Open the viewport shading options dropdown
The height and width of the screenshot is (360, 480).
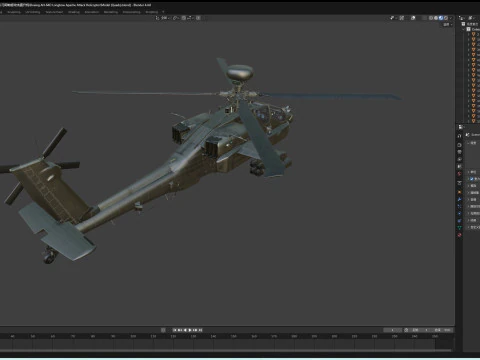[x=451, y=18]
